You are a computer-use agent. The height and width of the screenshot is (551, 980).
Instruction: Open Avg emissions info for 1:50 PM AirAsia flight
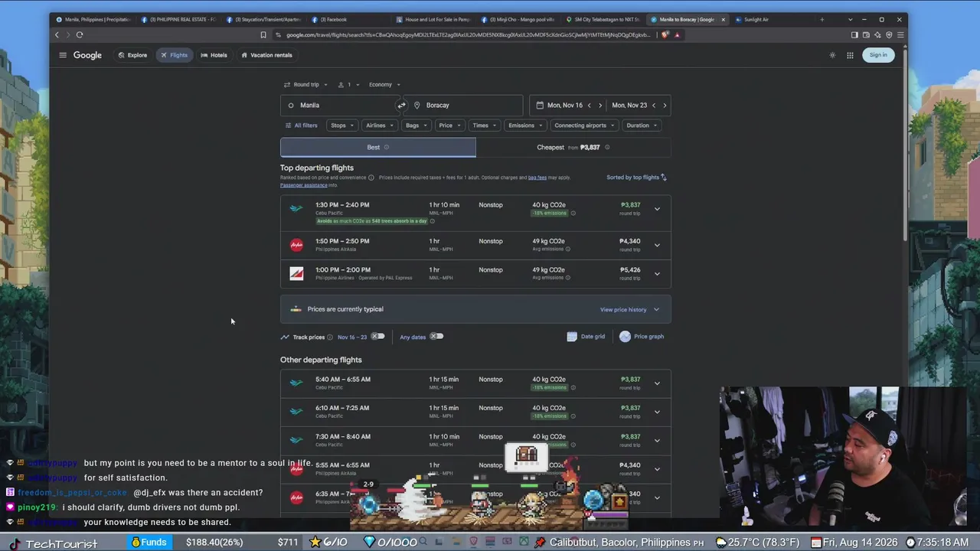(x=567, y=249)
